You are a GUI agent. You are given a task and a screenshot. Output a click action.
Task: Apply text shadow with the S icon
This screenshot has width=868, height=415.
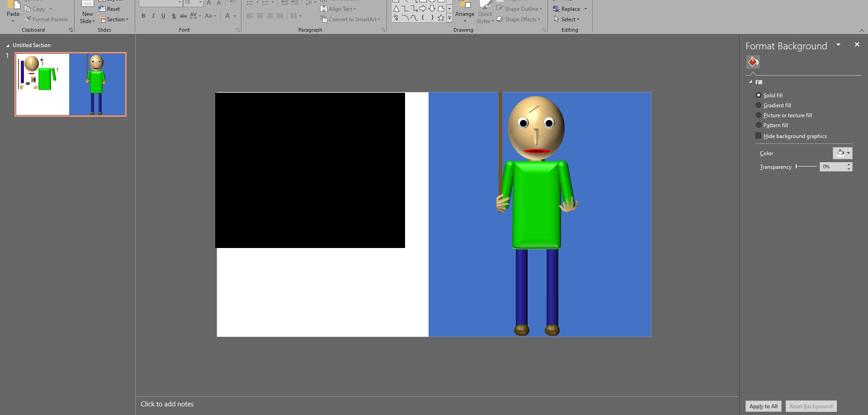(174, 16)
